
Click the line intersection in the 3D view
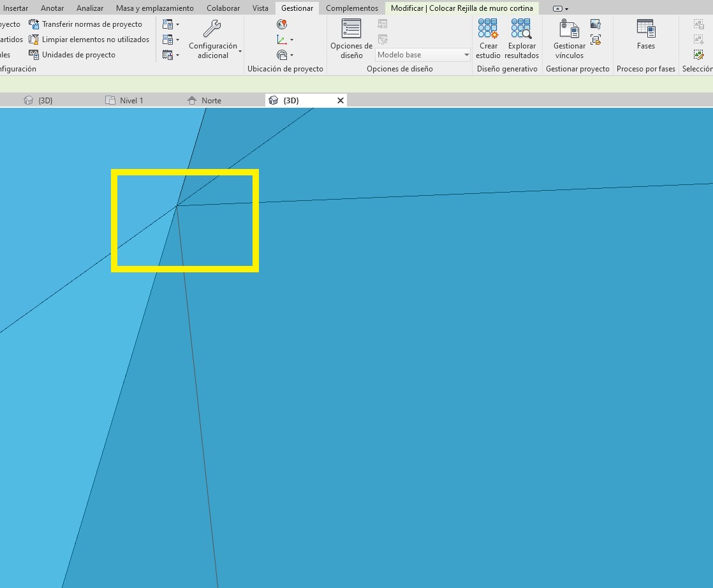[177, 205]
